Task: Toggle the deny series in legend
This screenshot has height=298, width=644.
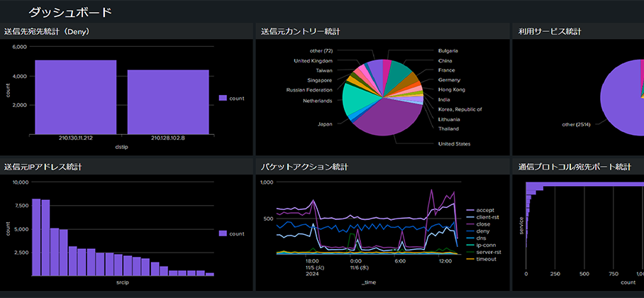Action: coord(482,231)
